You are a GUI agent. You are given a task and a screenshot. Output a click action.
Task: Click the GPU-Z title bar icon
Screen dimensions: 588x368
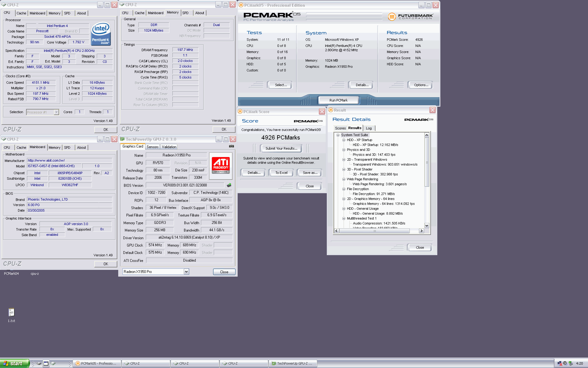pyautogui.click(x=123, y=139)
